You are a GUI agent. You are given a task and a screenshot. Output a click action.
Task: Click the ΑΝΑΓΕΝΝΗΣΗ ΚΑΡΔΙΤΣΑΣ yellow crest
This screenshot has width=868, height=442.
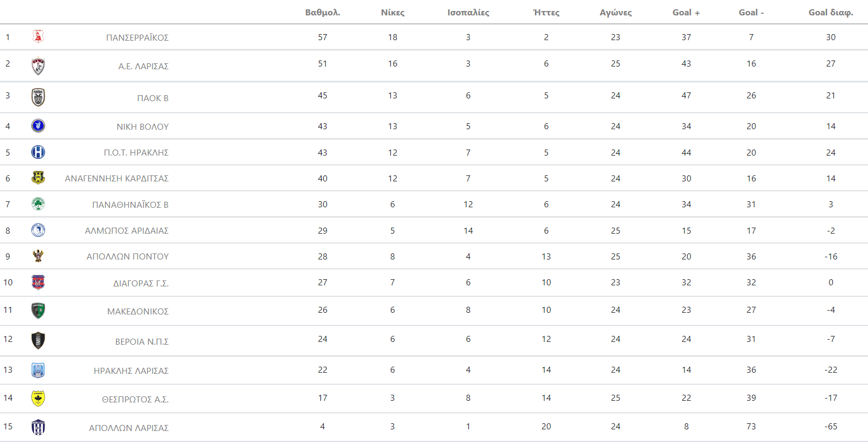click(x=38, y=178)
